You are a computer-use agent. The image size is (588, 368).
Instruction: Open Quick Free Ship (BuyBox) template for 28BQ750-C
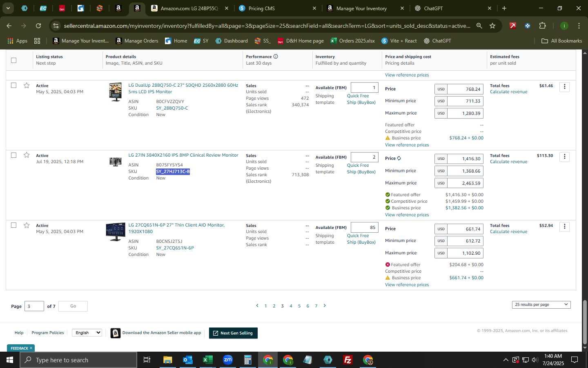(x=361, y=99)
